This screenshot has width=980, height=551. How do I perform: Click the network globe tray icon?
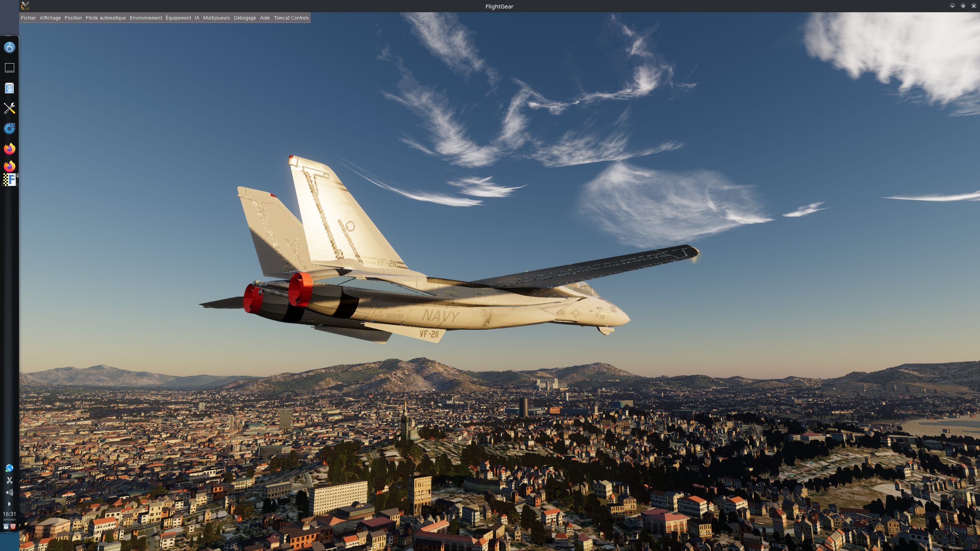point(9,468)
